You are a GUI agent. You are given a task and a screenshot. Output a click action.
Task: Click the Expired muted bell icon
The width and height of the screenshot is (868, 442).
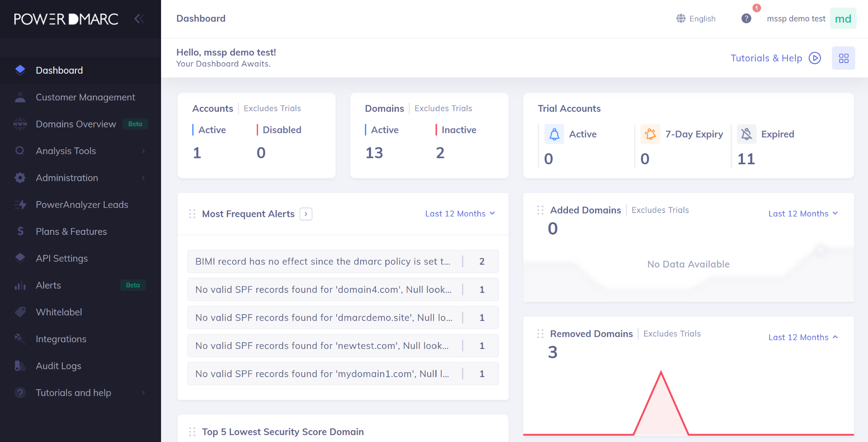[746, 134]
